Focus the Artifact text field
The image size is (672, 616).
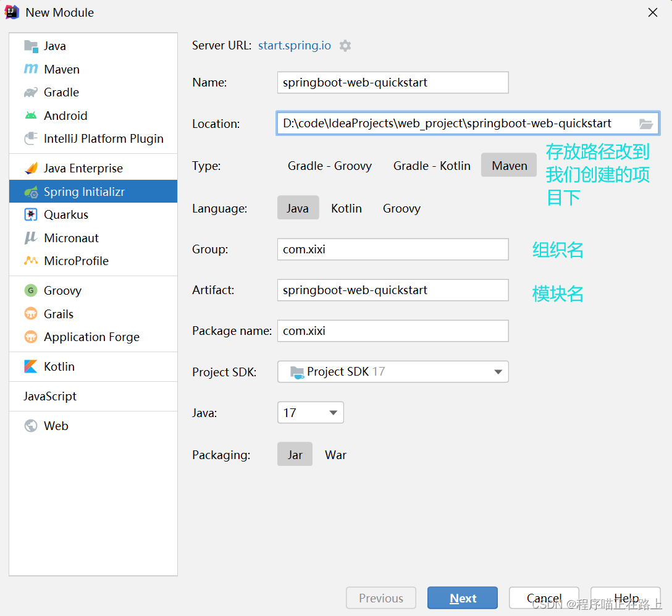click(x=393, y=290)
